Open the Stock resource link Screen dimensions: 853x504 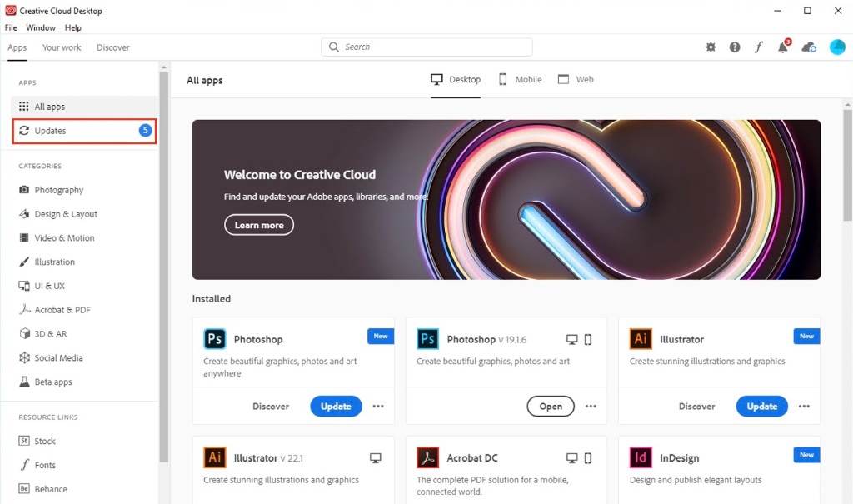tap(45, 441)
